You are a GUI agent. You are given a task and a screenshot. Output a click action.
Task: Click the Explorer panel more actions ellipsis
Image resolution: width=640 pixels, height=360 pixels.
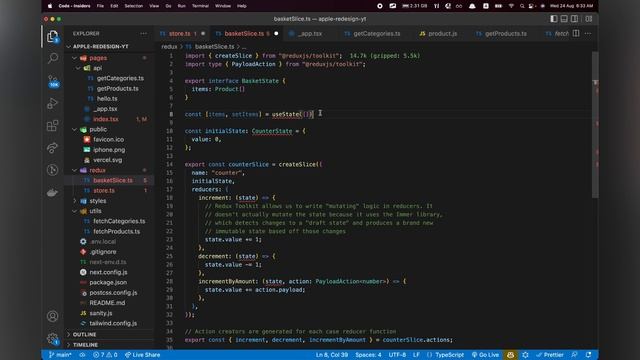pos(144,33)
